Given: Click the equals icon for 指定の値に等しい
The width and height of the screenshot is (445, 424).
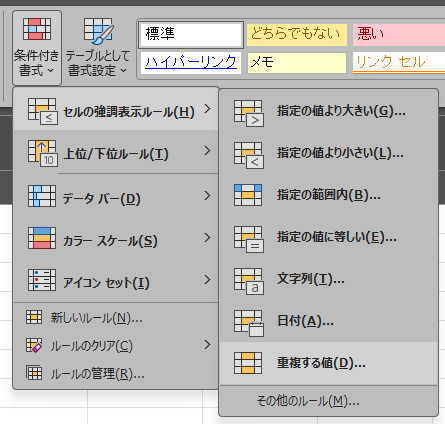Looking at the screenshot, I should point(249,240).
